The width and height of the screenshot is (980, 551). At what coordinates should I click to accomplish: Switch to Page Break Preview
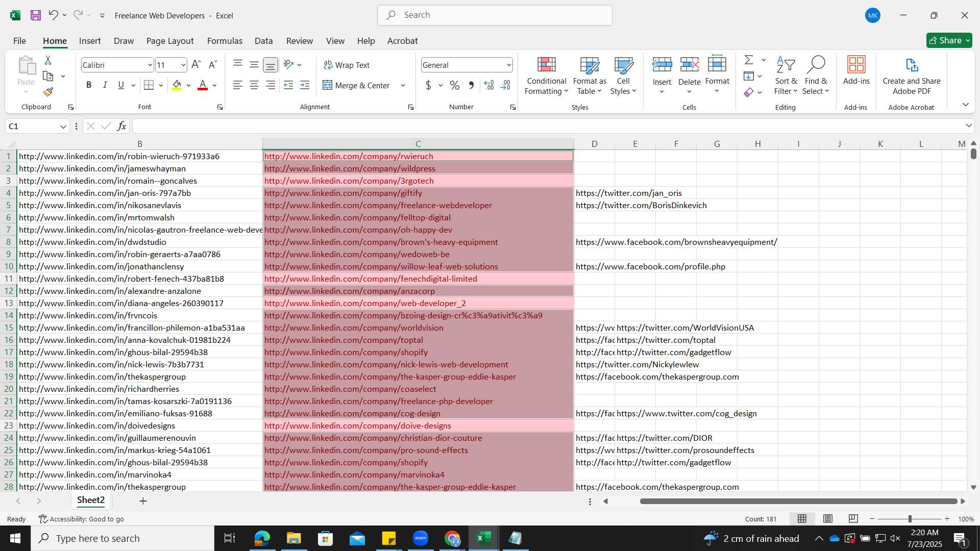click(x=853, y=519)
